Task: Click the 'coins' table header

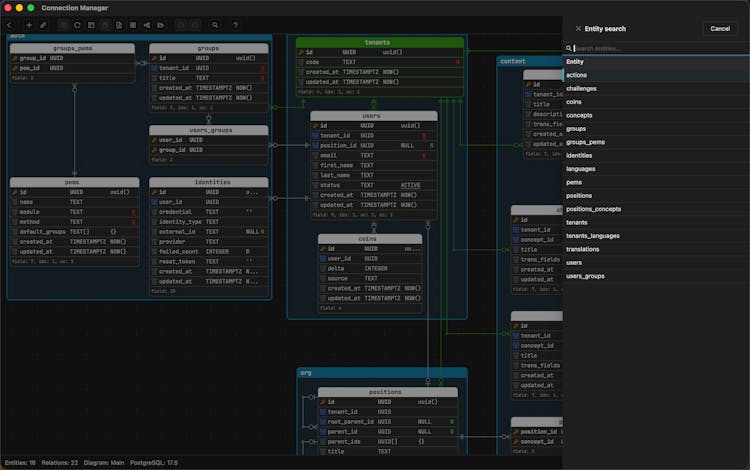Action: [x=369, y=239]
